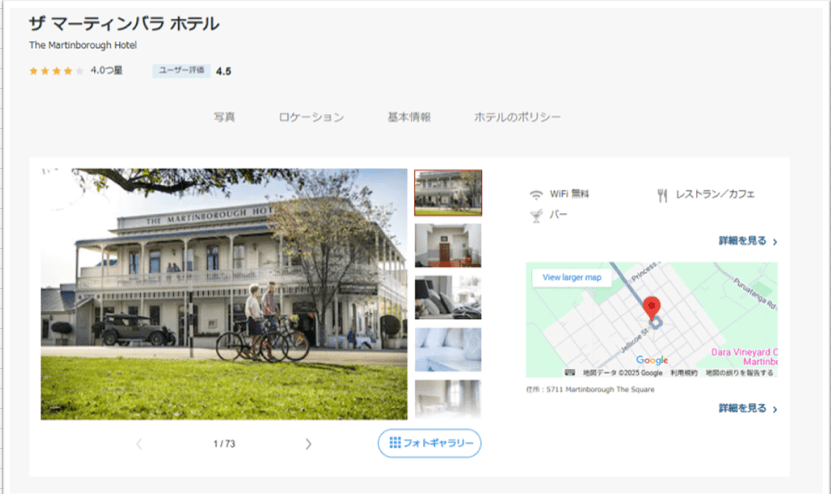Switch to the ロケーション tab
Screen dimensions: 831x494
pos(311,117)
